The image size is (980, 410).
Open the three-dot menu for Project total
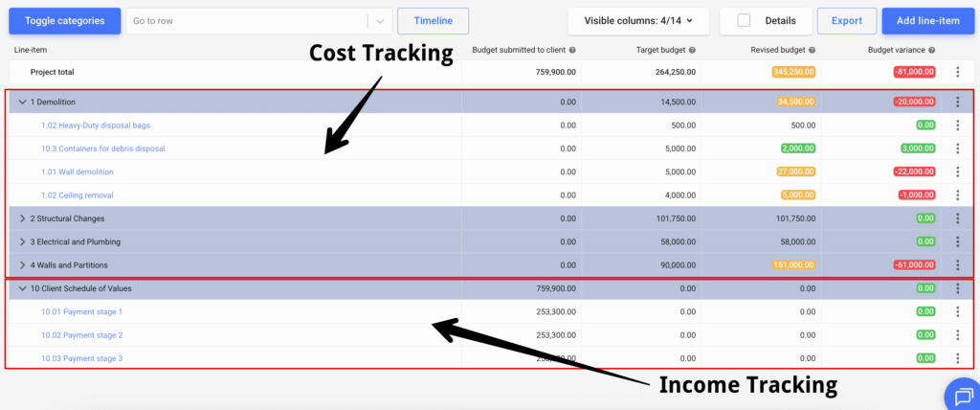tap(957, 72)
